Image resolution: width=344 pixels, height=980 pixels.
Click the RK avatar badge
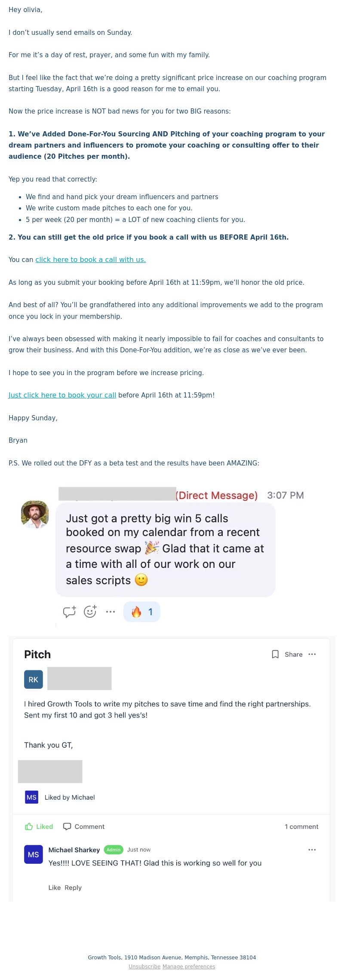point(34,679)
